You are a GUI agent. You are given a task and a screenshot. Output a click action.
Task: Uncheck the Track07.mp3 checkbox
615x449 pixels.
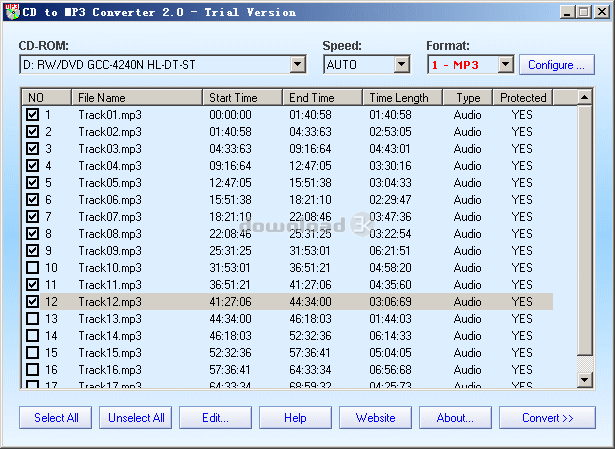tap(33, 217)
